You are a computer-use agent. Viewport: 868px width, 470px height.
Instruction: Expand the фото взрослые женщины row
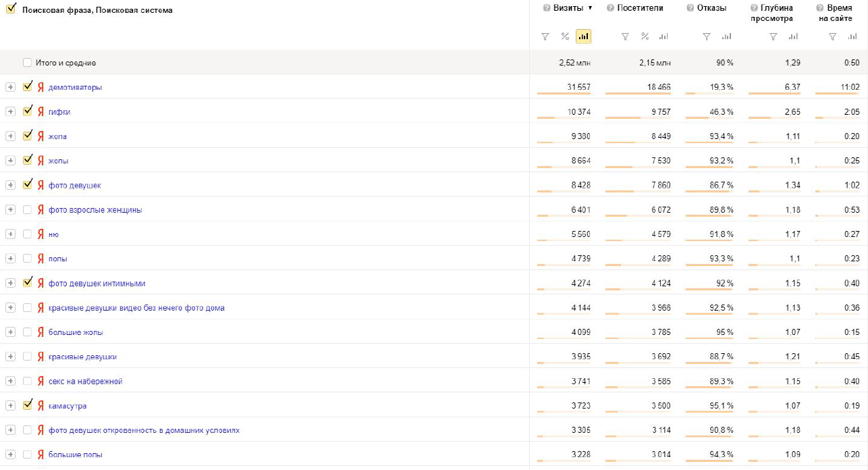[x=10, y=210]
